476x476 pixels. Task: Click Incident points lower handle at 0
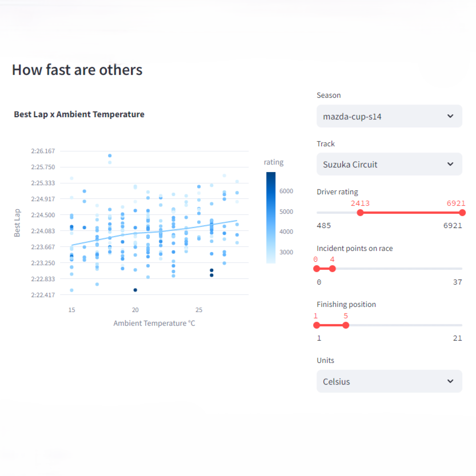(x=317, y=269)
